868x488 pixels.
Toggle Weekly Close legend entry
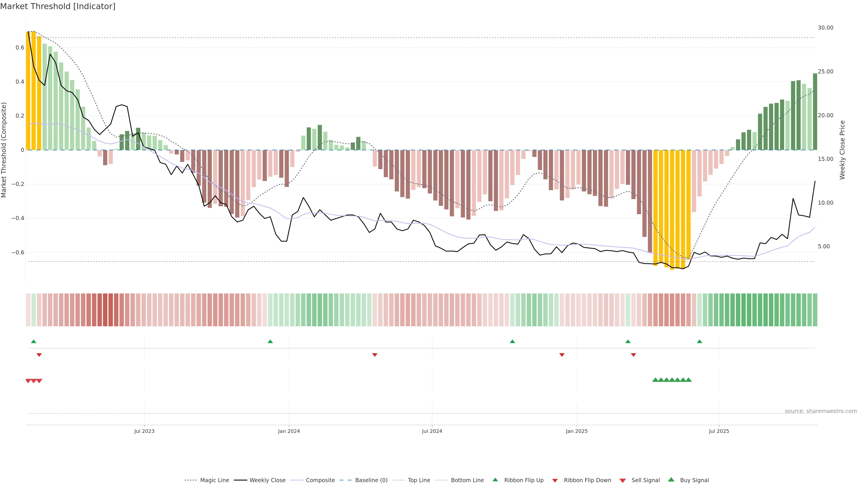[267, 480]
